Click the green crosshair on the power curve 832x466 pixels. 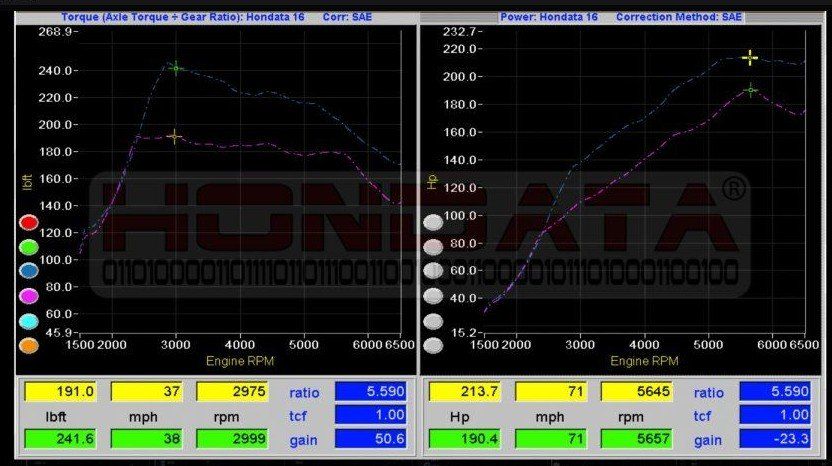pos(750,90)
